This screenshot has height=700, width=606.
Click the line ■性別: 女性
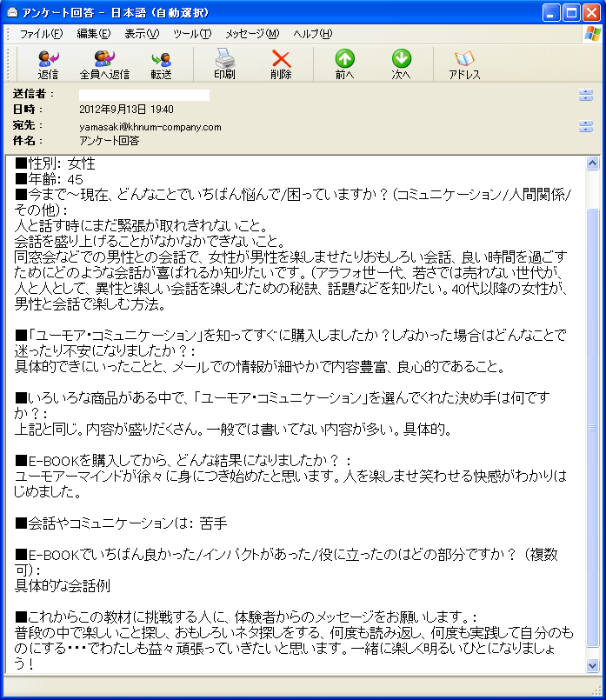point(55,163)
